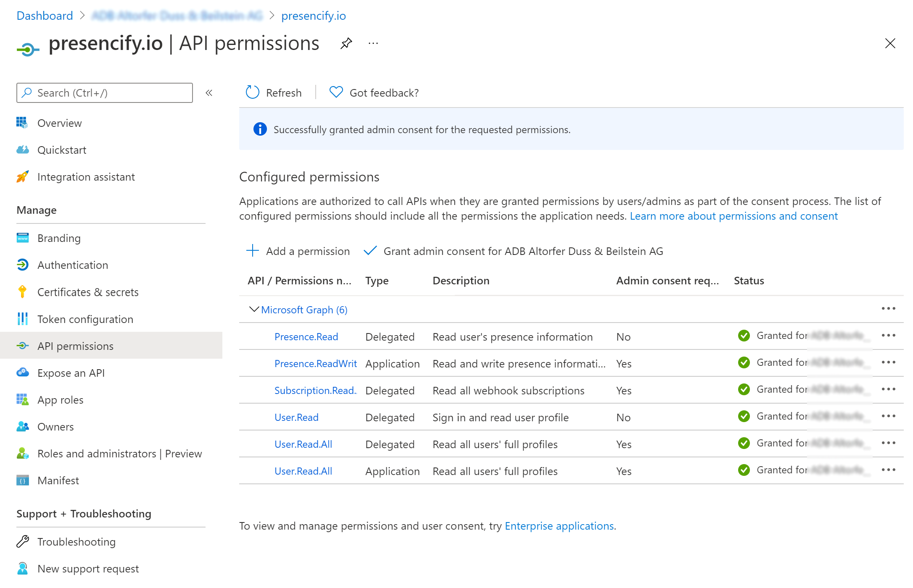Open the User.Read permission
This screenshot has height=588, width=913.
296,417
